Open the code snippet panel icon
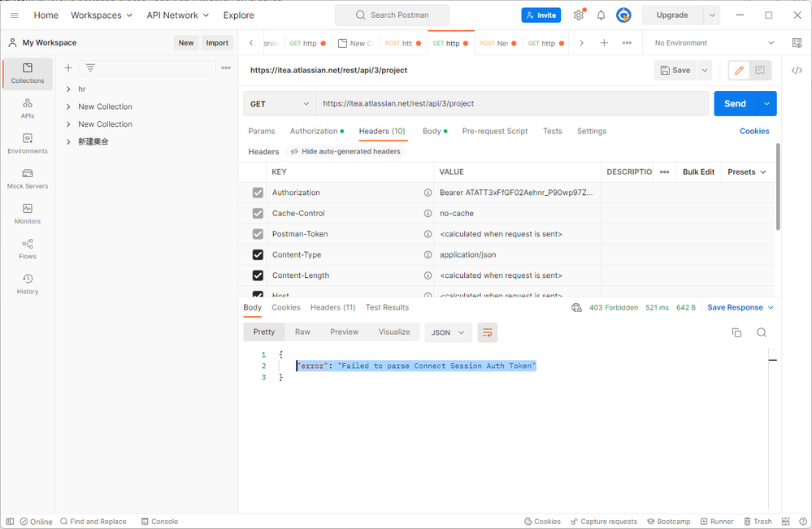 click(x=797, y=71)
